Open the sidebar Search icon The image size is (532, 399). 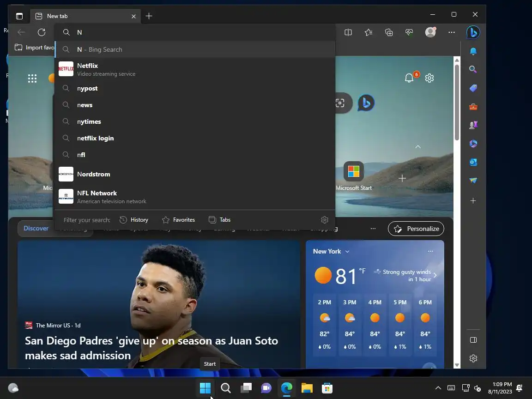pyautogui.click(x=473, y=70)
